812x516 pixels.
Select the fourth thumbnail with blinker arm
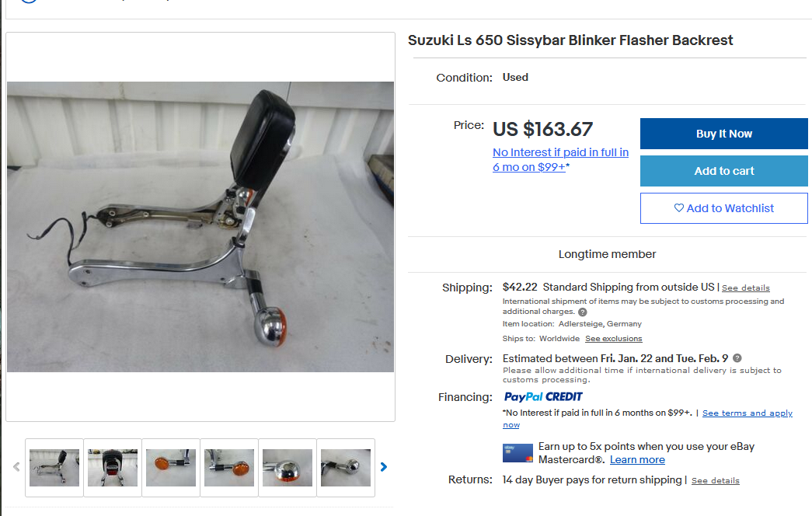229,467
